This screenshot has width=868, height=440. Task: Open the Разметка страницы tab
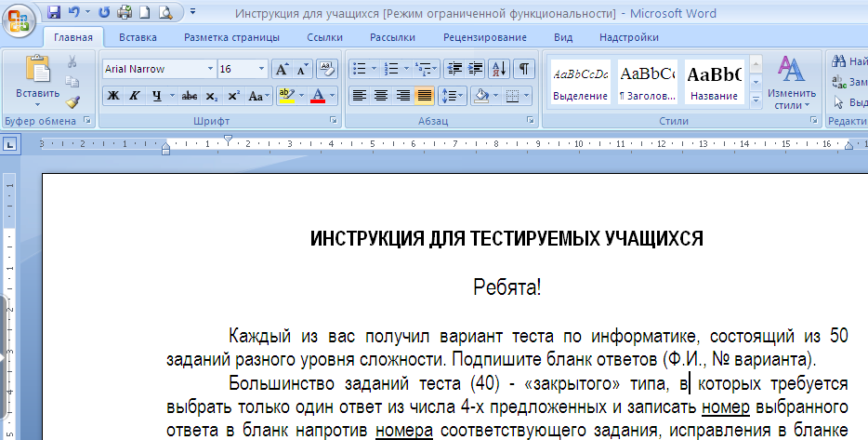coord(232,38)
